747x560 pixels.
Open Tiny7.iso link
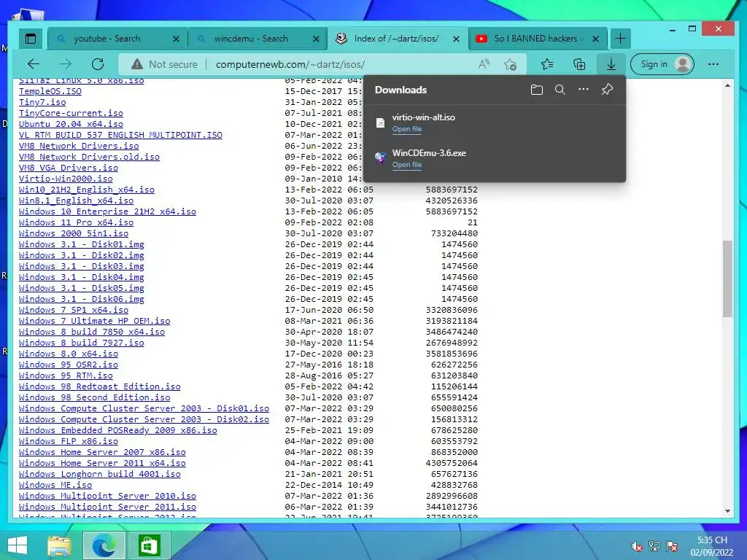tap(42, 102)
